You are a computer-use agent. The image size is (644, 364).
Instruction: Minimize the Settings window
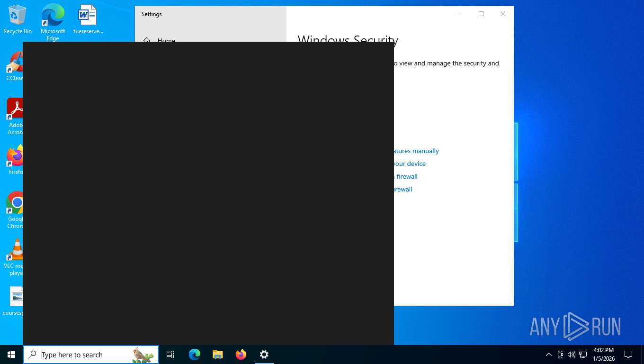pyautogui.click(x=459, y=14)
